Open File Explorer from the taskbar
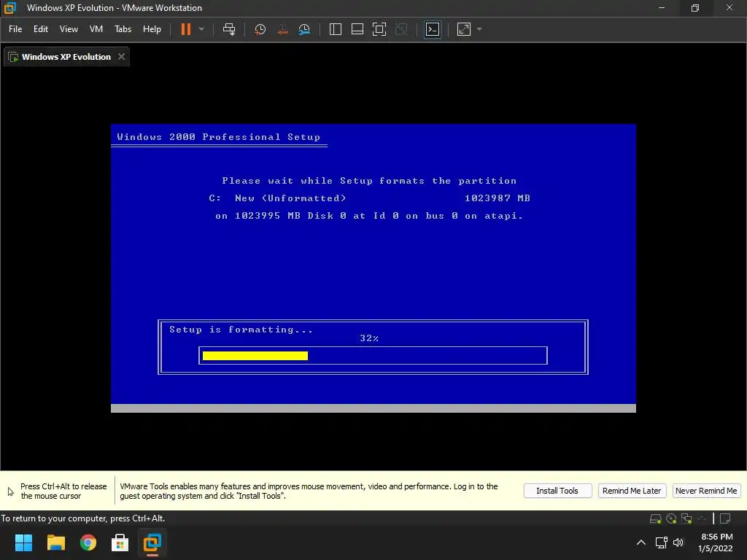The image size is (747, 560). (x=55, y=542)
